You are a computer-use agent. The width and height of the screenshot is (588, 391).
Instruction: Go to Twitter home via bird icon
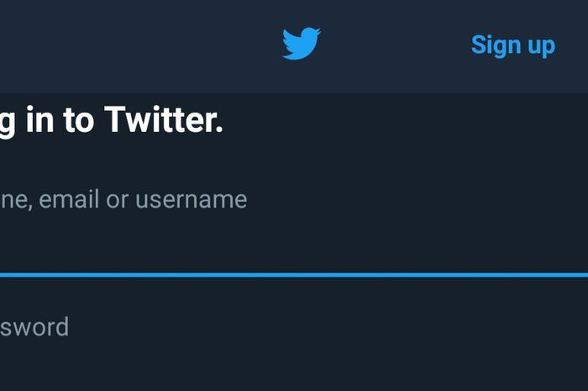tap(301, 43)
